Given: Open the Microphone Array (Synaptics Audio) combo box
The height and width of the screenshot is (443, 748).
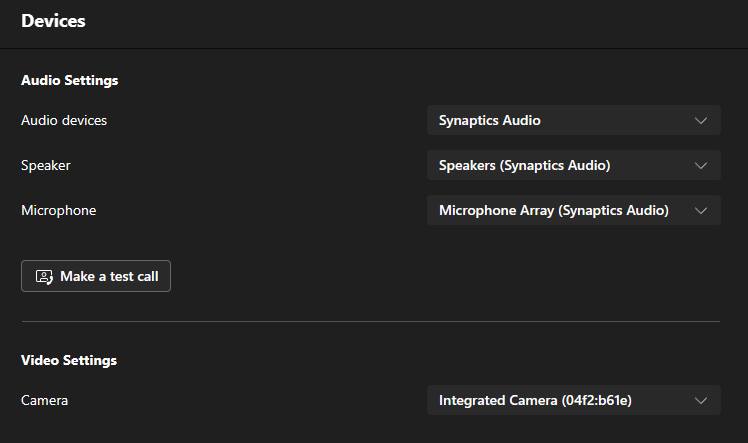Looking at the screenshot, I should click(x=573, y=210).
